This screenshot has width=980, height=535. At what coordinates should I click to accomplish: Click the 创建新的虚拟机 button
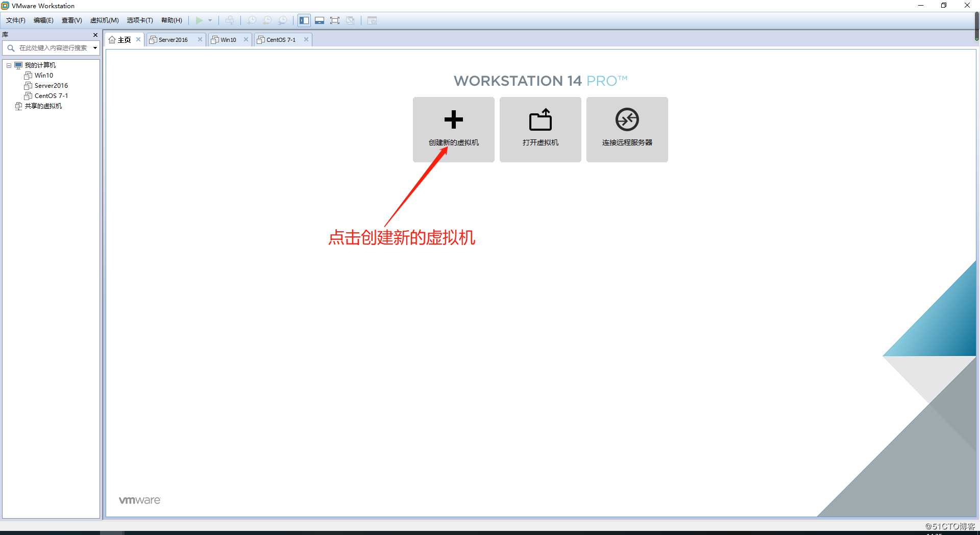pyautogui.click(x=454, y=130)
